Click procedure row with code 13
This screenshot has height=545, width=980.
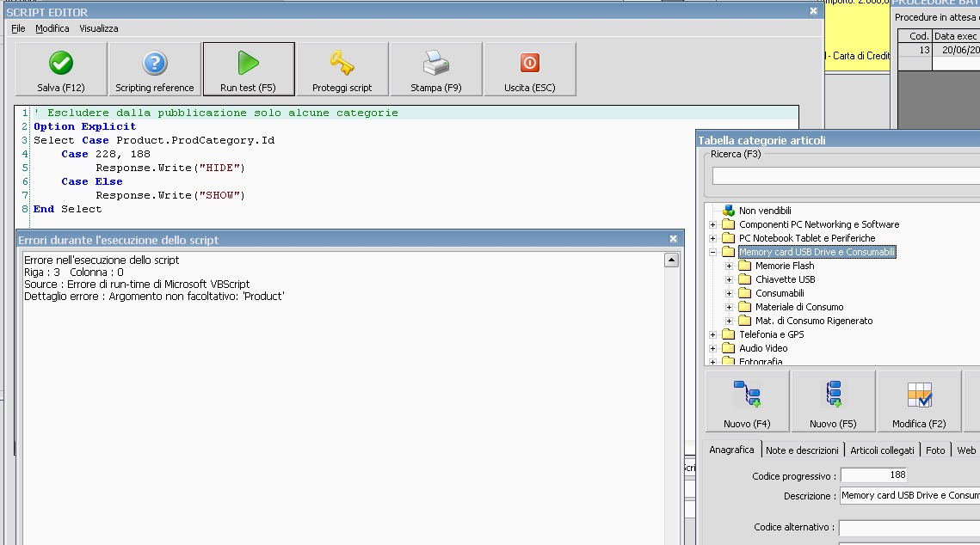pos(939,50)
